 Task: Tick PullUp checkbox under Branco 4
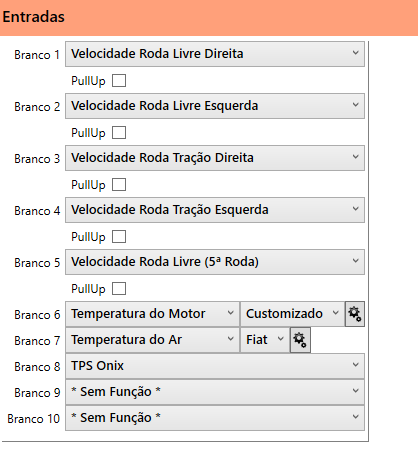(x=119, y=237)
